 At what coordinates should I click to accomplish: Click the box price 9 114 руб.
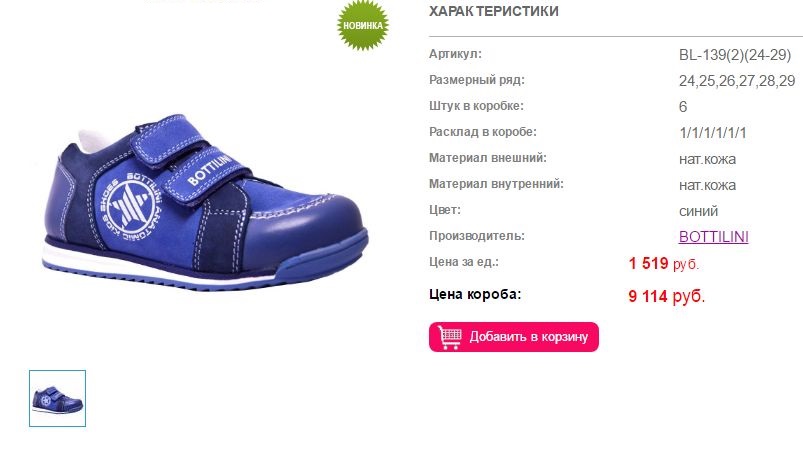tap(667, 296)
